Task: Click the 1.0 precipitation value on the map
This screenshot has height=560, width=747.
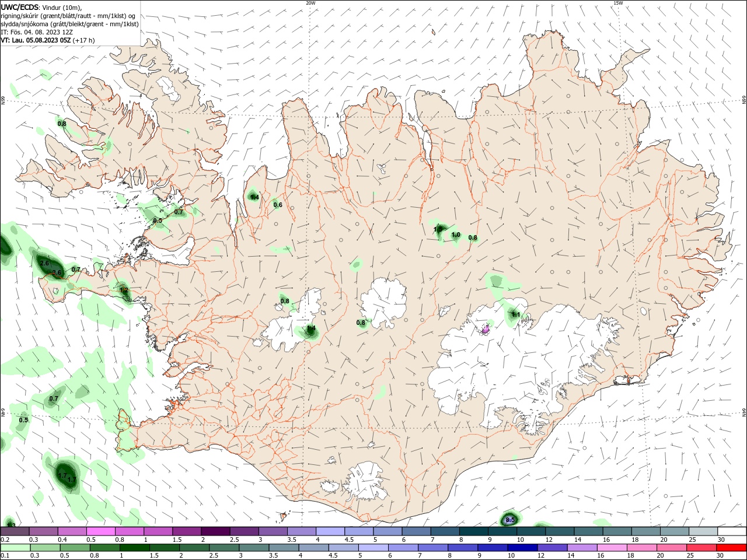Action: pyautogui.click(x=456, y=235)
